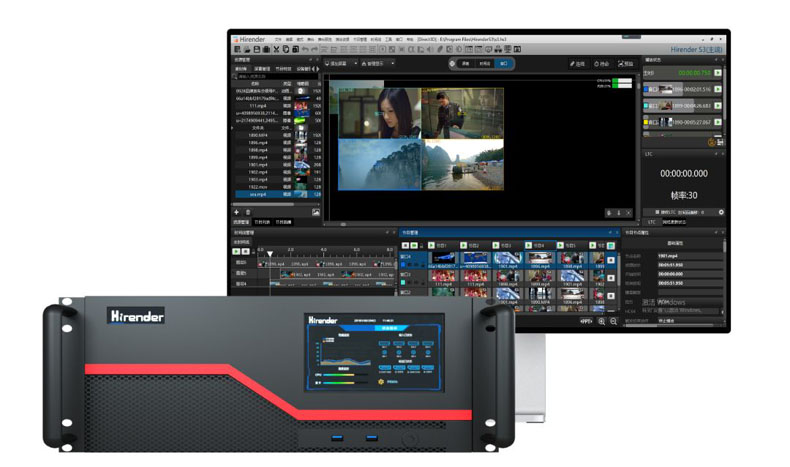The width and height of the screenshot is (790, 467).
Task: Play the status row showing 02:01.516
Action: point(717,89)
